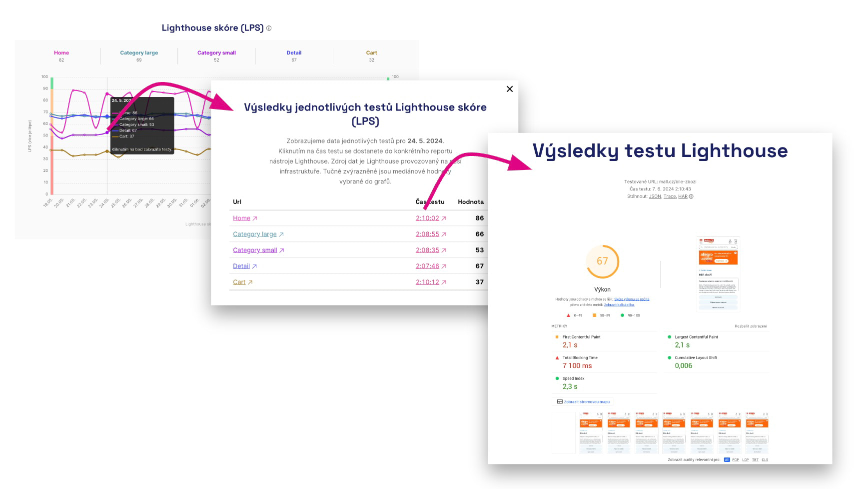Select the FCP audit filter
This screenshot has height=489, width=868.
click(736, 459)
